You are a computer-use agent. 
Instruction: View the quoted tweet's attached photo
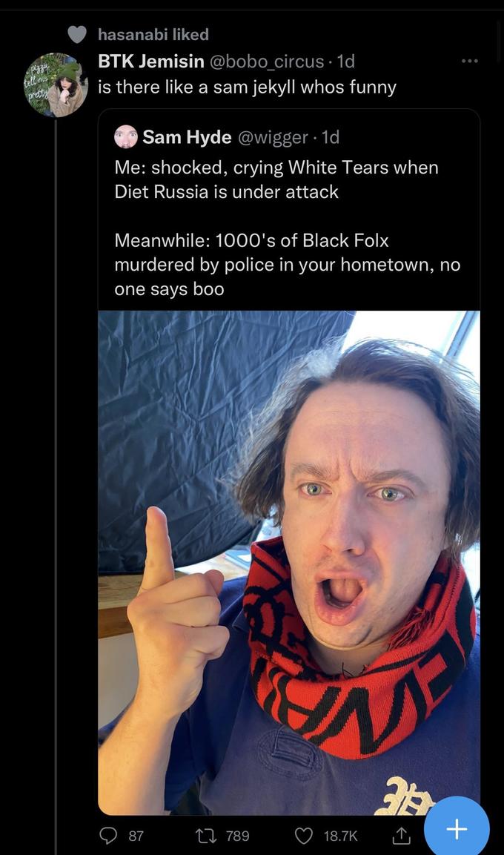pos(289,563)
